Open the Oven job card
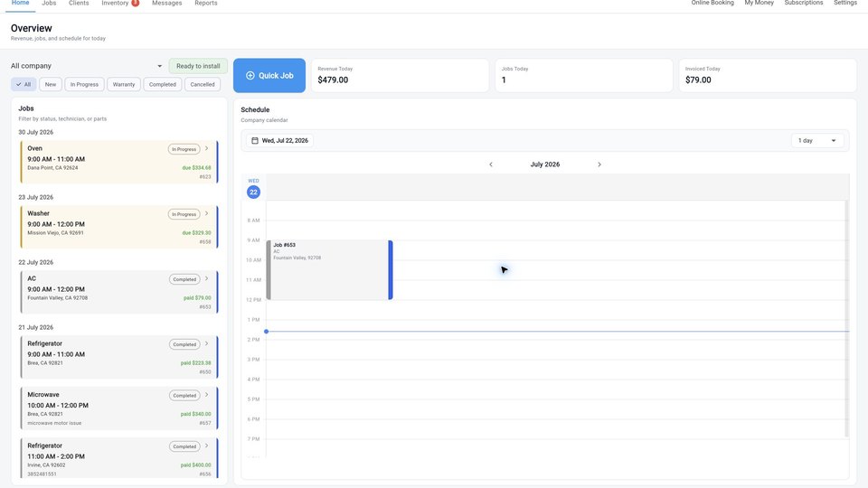The height and width of the screenshot is (488, 868). 119,162
